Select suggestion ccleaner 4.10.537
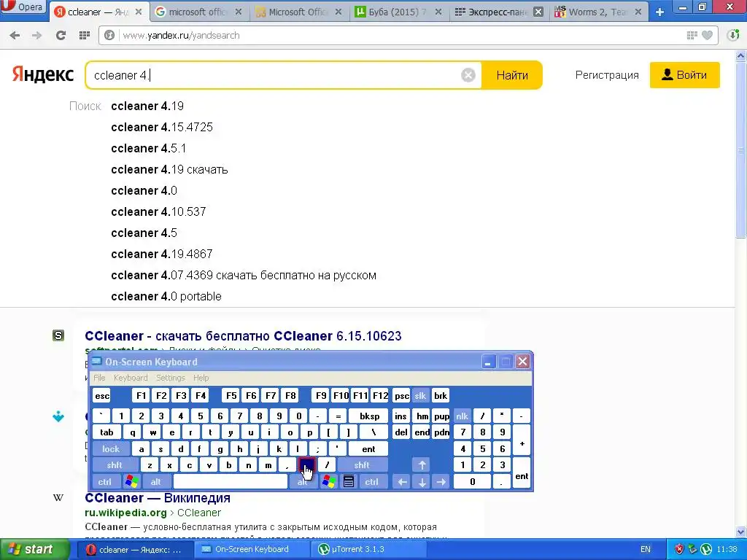 pyautogui.click(x=158, y=211)
